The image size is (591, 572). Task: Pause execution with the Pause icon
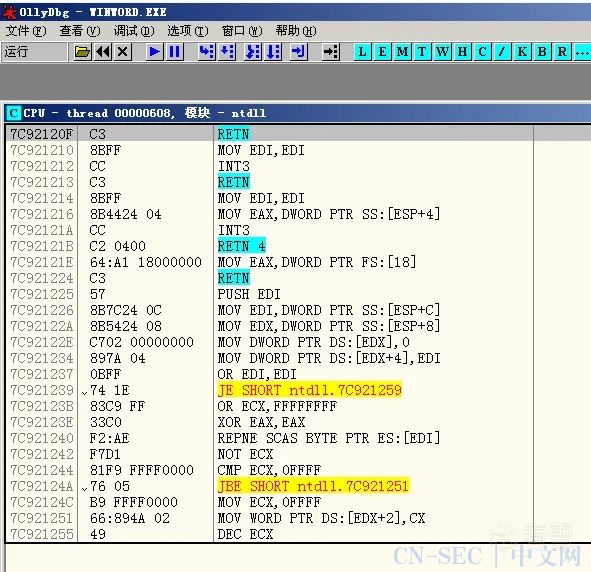coord(175,52)
